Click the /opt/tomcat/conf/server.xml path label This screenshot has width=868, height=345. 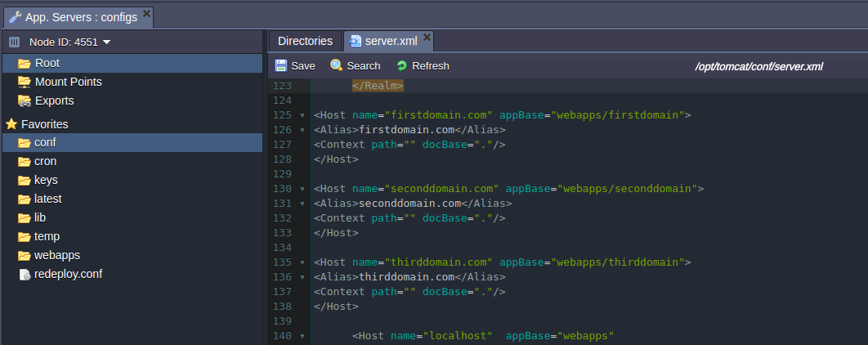[x=759, y=66]
